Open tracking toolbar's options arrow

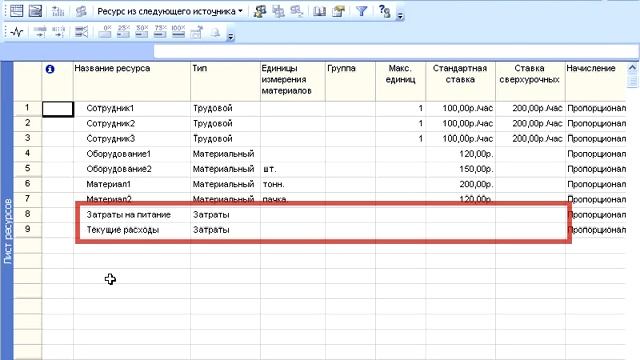(x=231, y=37)
